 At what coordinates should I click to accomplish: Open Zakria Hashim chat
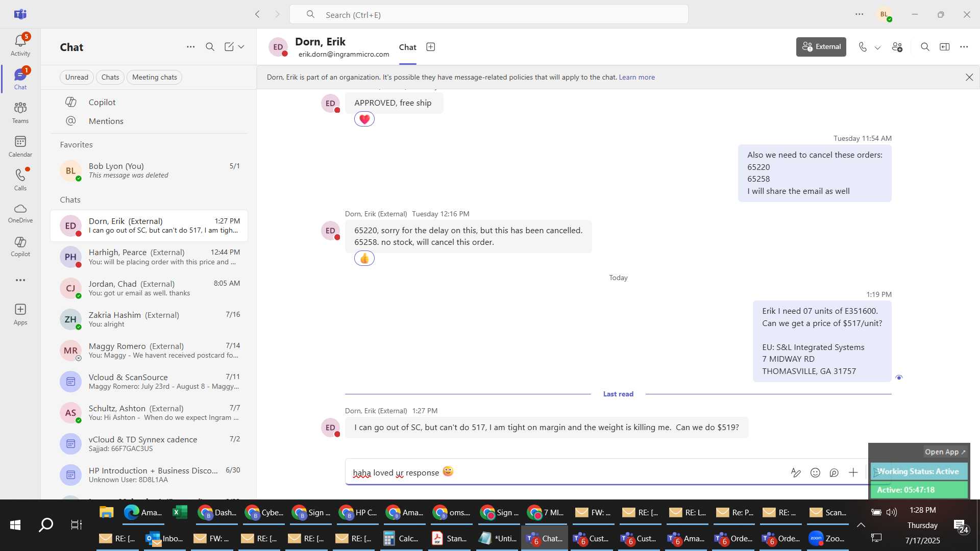point(149,319)
